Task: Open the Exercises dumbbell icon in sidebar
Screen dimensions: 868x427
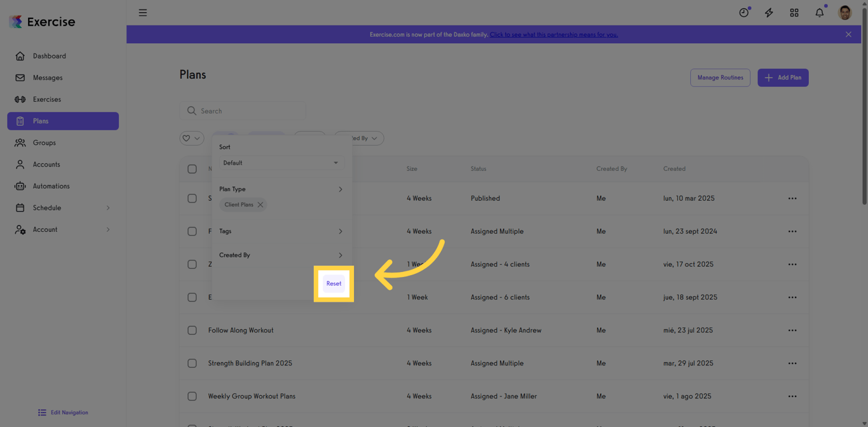Action: pyautogui.click(x=20, y=99)
